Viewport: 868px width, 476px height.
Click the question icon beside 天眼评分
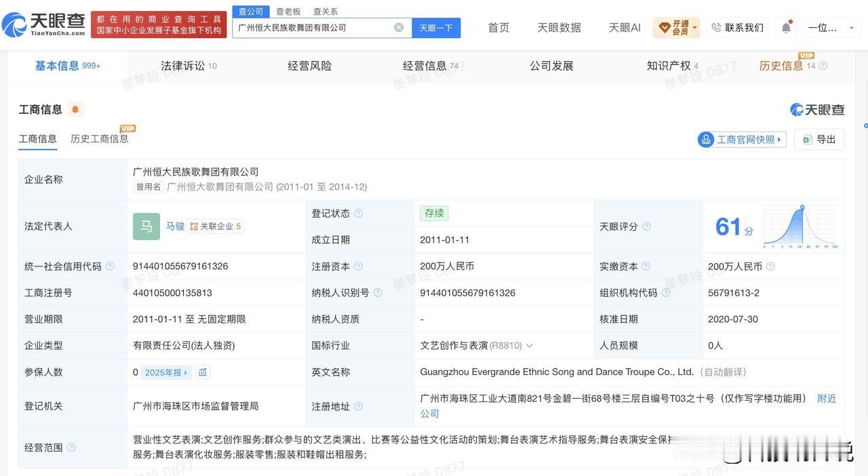point(646,226)
